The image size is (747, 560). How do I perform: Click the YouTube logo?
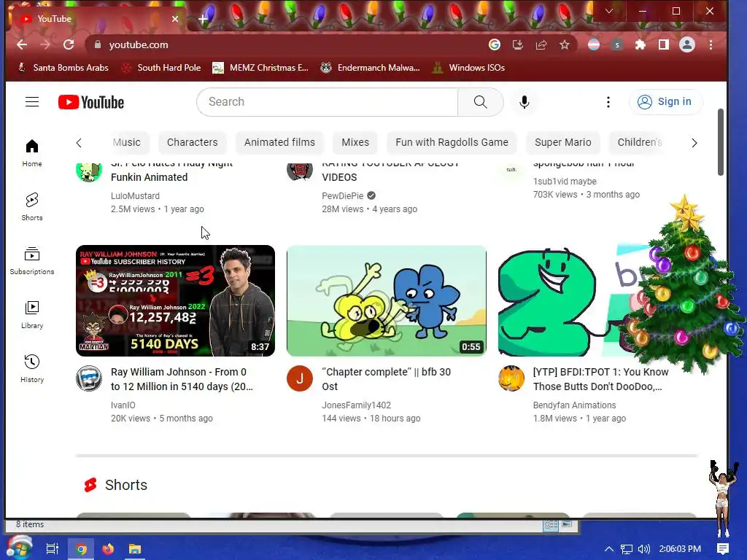point(91,102)
